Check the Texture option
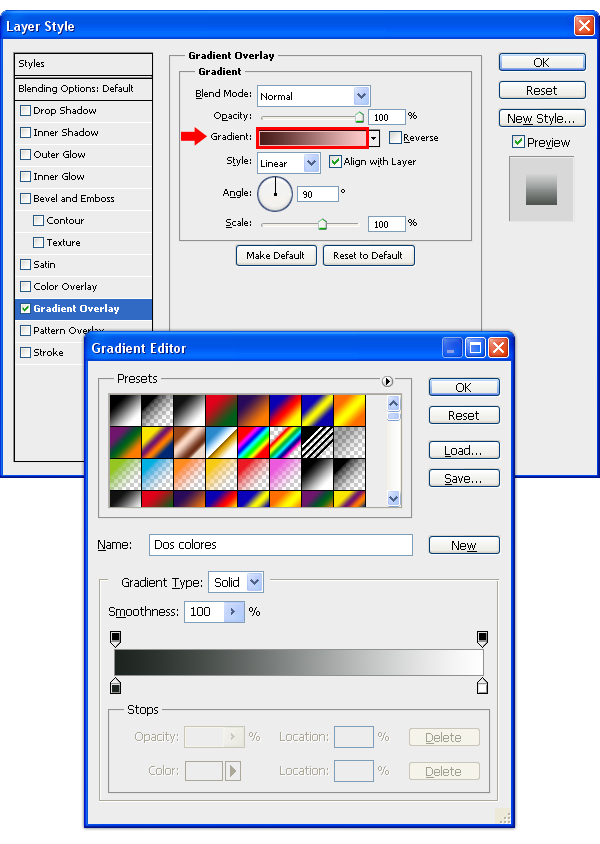This screenshot has width=600, height=844. [x=38, y=243]
